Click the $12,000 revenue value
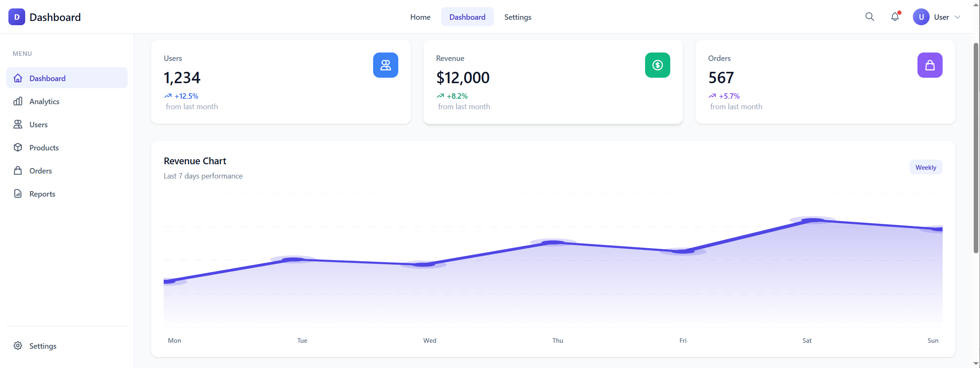 coord(463,78)
